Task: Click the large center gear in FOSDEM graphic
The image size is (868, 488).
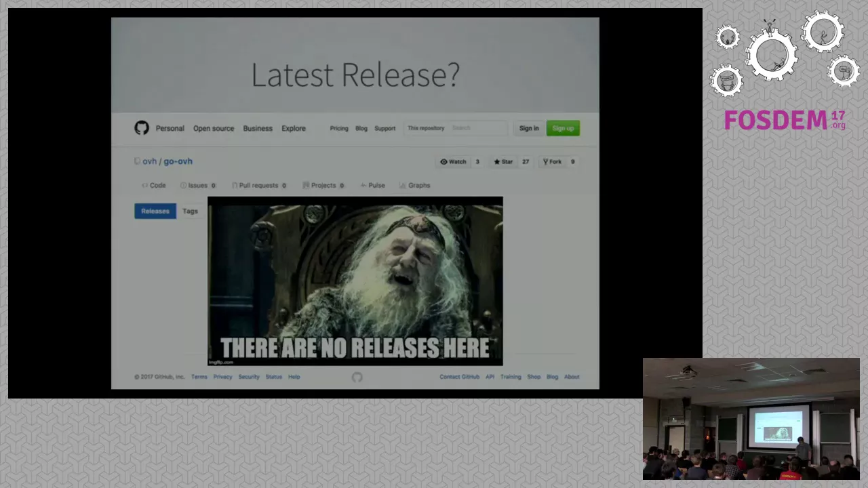Action: 772,56
